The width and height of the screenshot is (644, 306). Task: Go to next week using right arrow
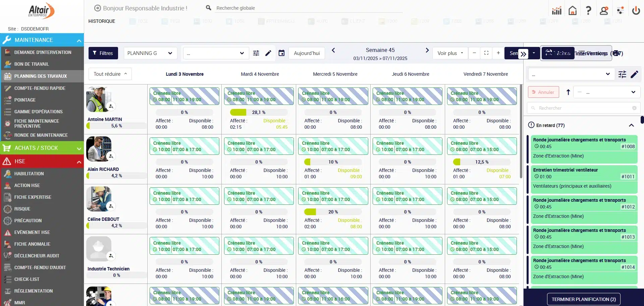pyautogui.click(x=427, y=50)
